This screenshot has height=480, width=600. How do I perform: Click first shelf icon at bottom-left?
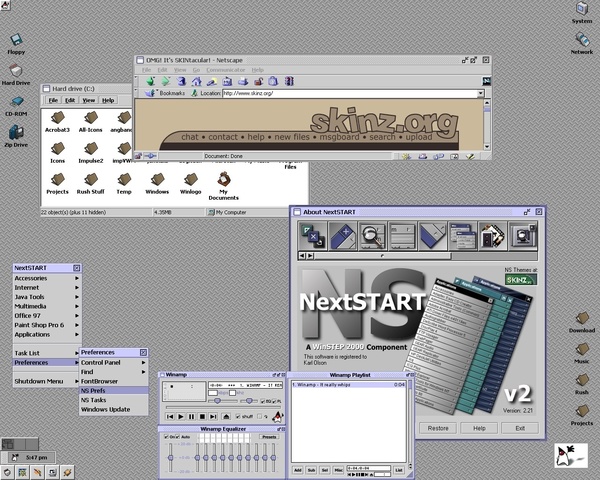click(7, 472)
